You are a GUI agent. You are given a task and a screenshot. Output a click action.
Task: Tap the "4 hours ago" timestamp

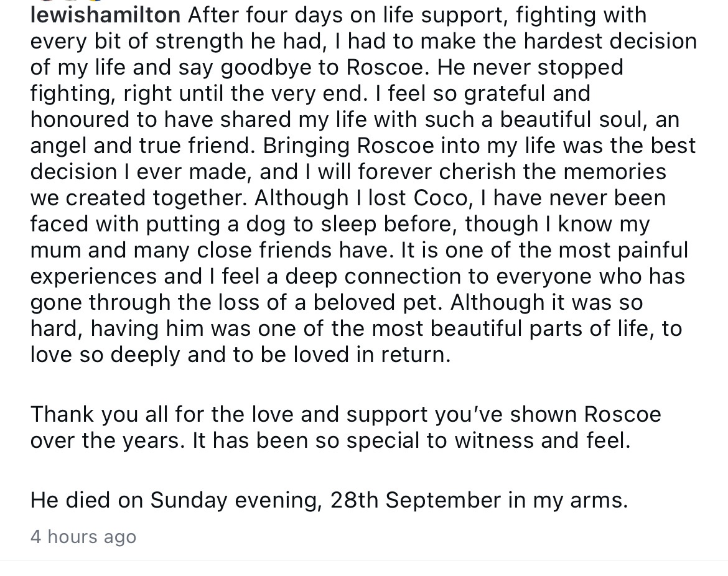coord(83,537)
